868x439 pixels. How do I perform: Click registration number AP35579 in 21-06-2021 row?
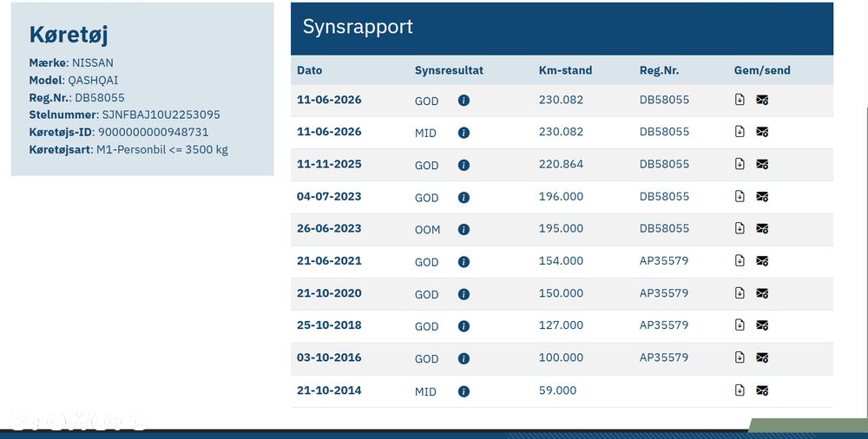click(x=664, y=260)
